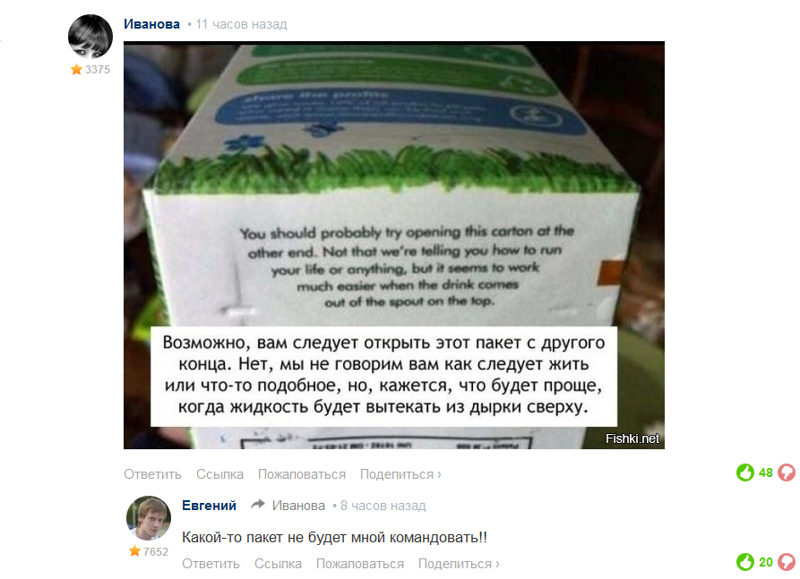Downvote Иванова's comment with red thumbs-down
The height and width of the screenshot is (579, 800).
click(787, 472)
